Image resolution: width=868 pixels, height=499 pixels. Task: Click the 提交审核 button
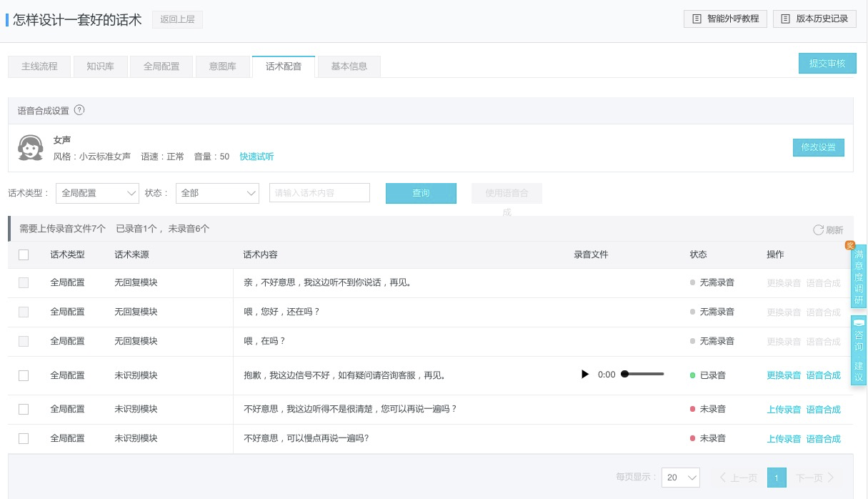(827, 63)
